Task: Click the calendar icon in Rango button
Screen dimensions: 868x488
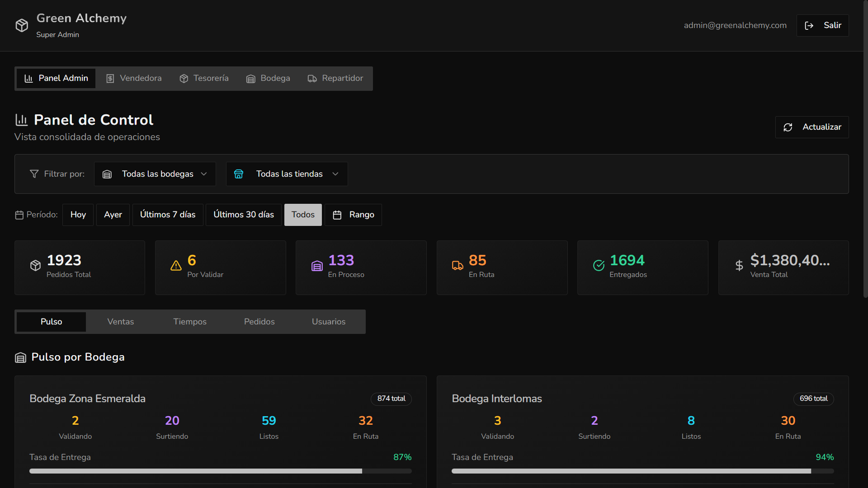Action: (x=337, y=215)
